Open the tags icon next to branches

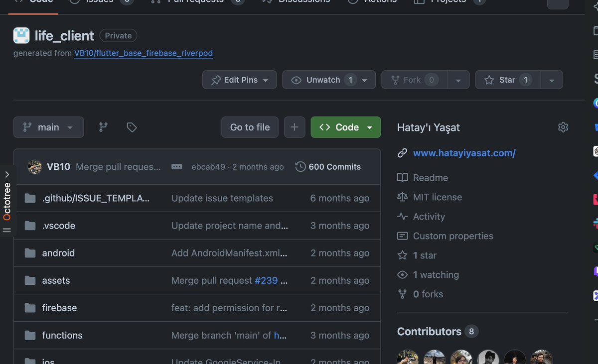tap(131, 127)
